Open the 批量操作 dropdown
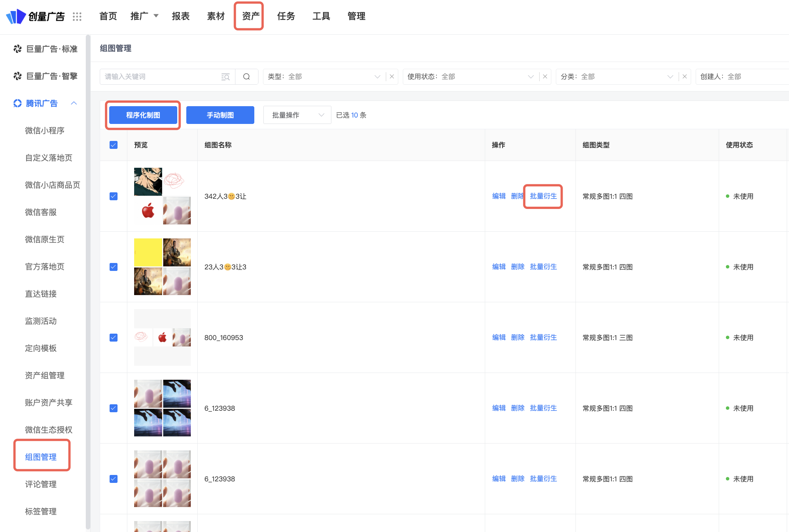 click(297, 115)
